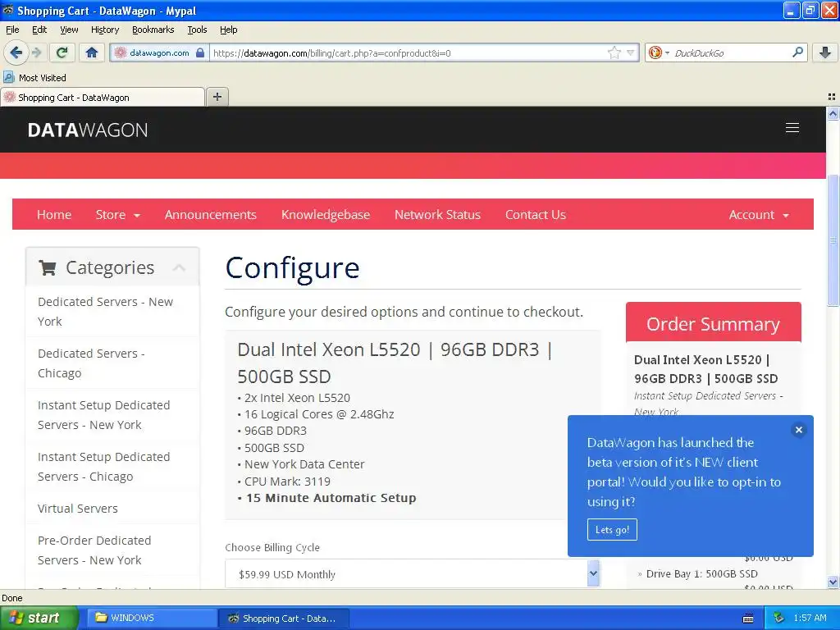Image resolution: width=840 pixels, height=630 pixels.
Task: Go to the browser Home icon
Action: tap(92, 52)
